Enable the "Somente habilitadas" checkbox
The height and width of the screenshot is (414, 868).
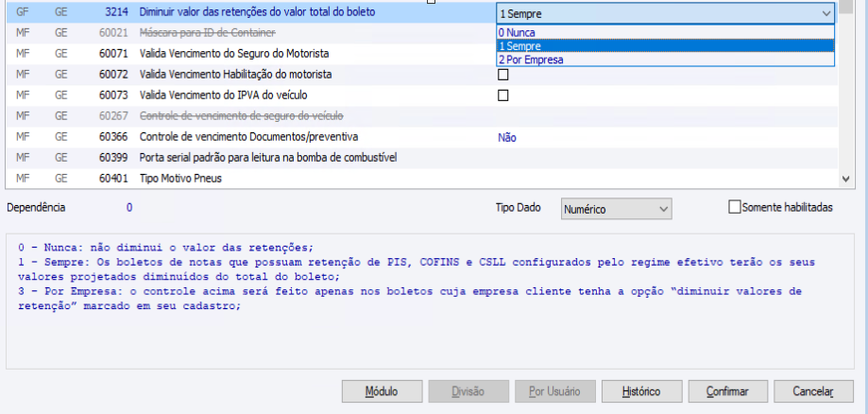click(735, 207)
